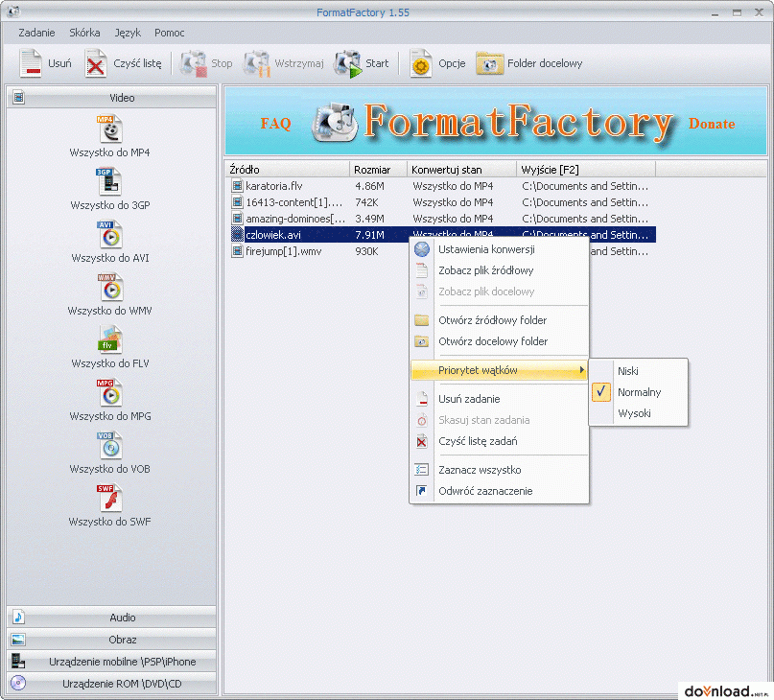
Task: Click the Ustawienia konwersji globe icon
Action: (x=422, y=249)
